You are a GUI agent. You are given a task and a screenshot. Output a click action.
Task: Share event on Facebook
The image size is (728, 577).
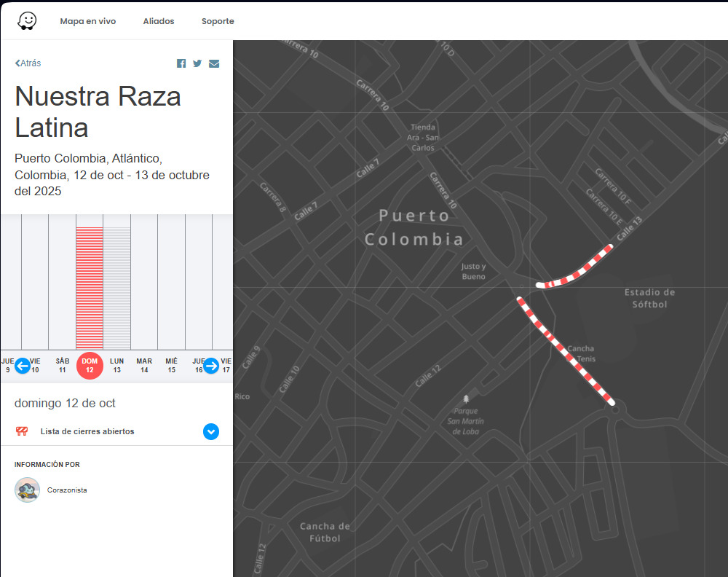(x=181, y=63)
